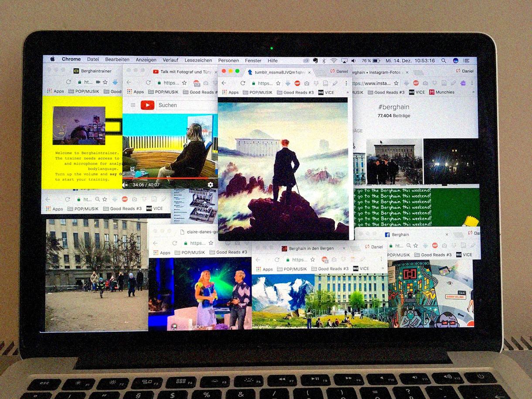Click AirPlay display icon in menu bar

[344, 61]
